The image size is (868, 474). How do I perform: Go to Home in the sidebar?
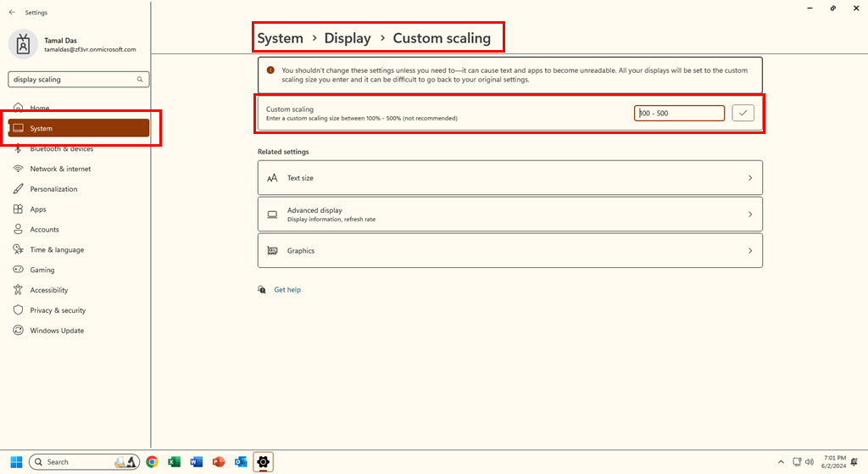(x=79, y=108)
